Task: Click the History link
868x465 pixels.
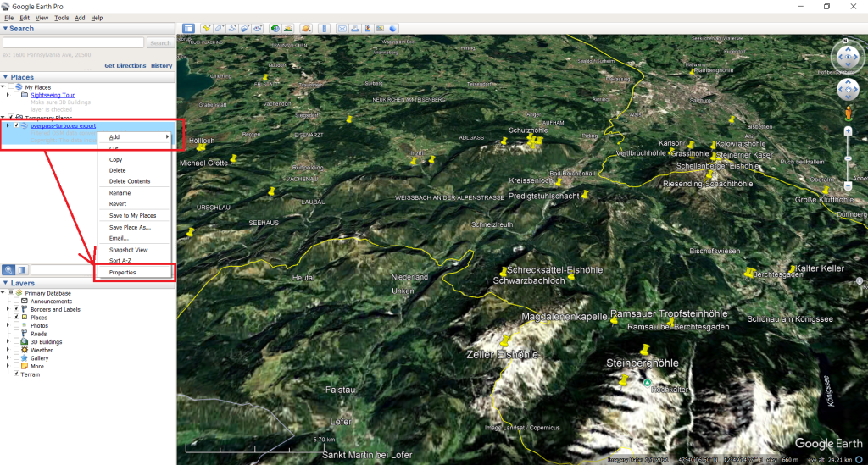Action: click(161, 65)
